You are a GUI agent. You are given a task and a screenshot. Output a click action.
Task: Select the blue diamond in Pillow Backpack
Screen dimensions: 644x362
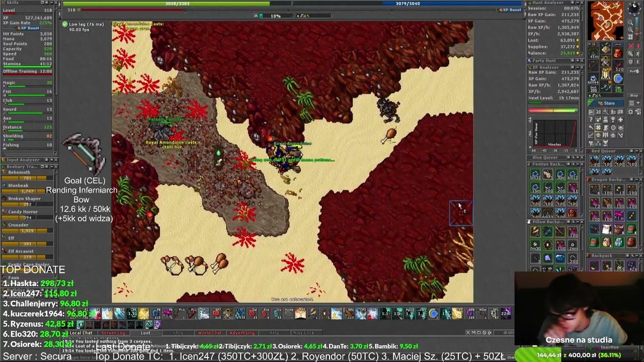pos(560,257)
